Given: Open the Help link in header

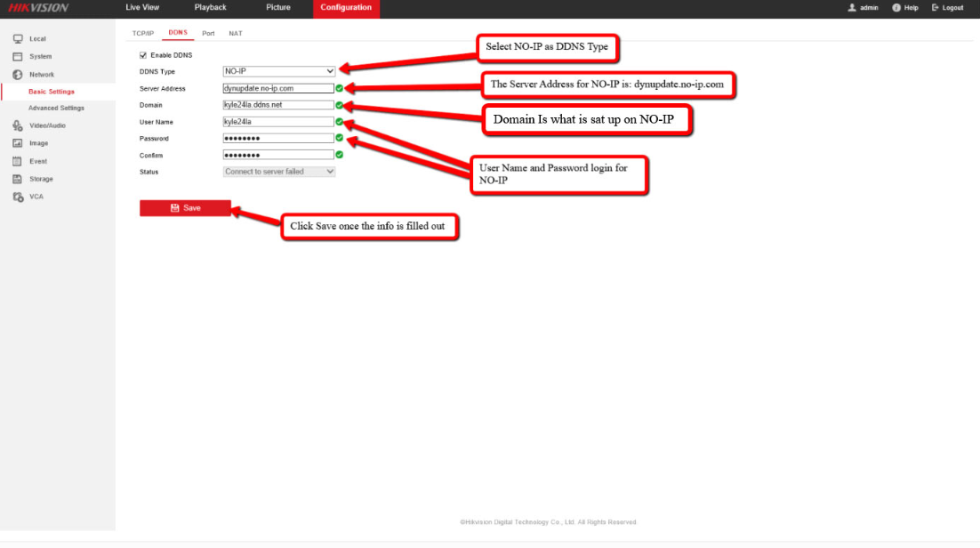Looking at the screenshot, I should pyautogui.click(x=905, y=8).
